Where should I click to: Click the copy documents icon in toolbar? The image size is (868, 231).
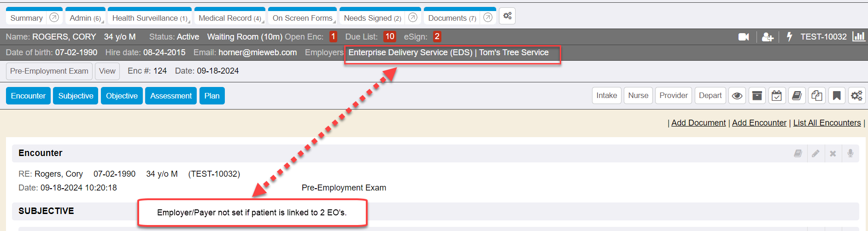point(817,96)
